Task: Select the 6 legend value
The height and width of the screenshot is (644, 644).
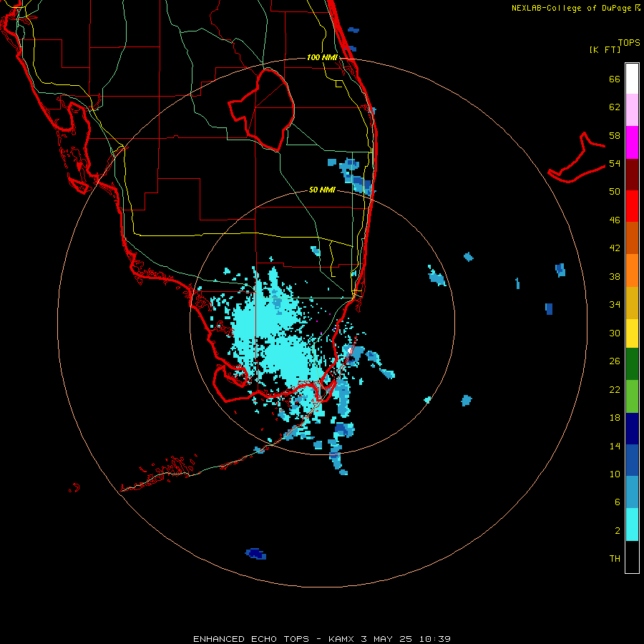Action: click(x=618, y=502)
